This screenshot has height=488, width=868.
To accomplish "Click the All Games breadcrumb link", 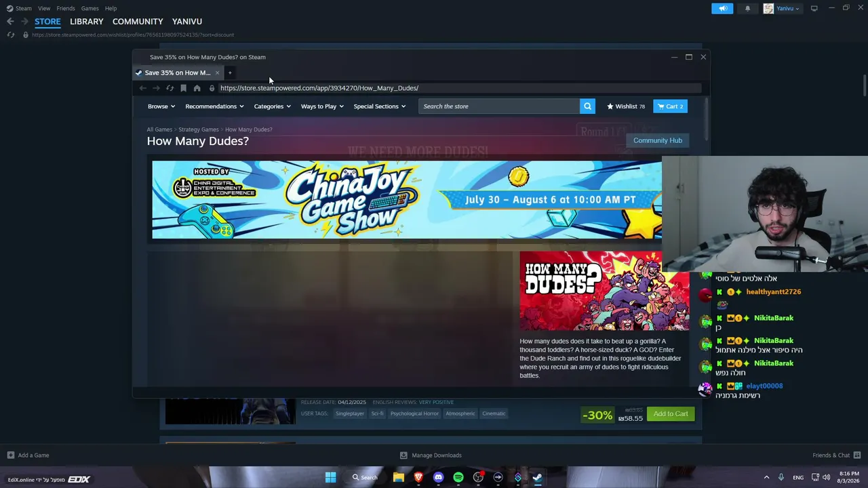I will point(159,129).
